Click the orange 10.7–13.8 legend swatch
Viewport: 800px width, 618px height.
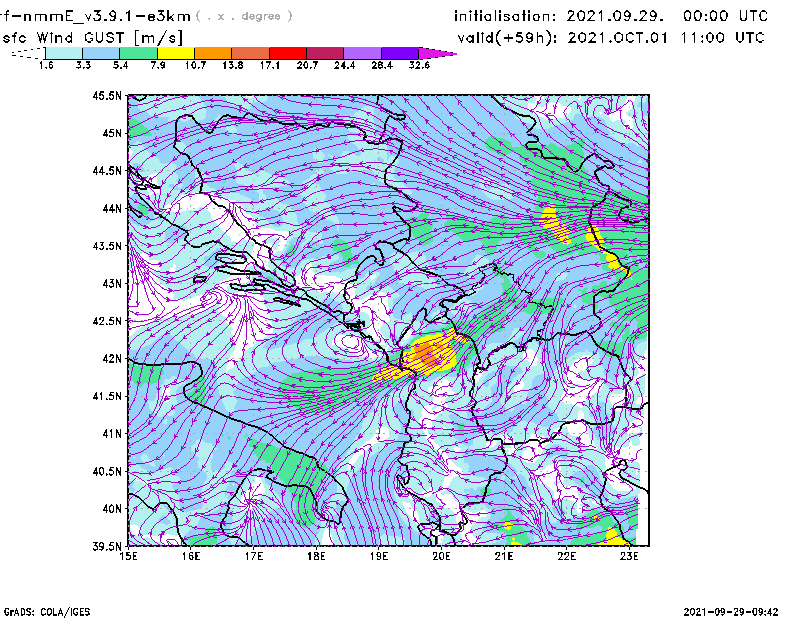[213, 53]
